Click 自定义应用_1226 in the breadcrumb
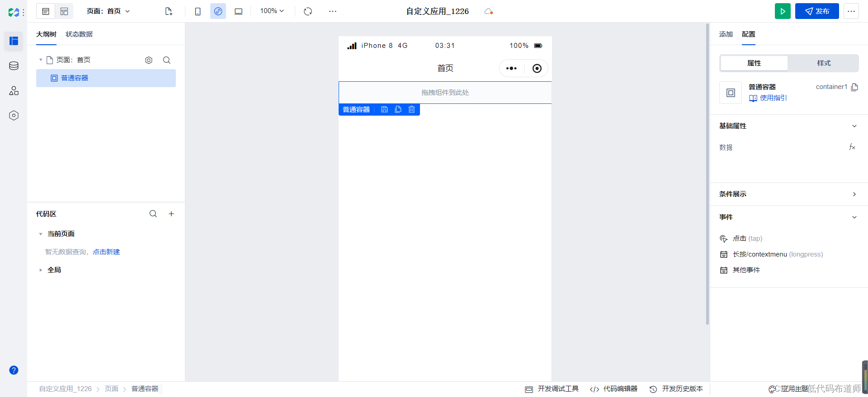 click(x=65, y=389)
